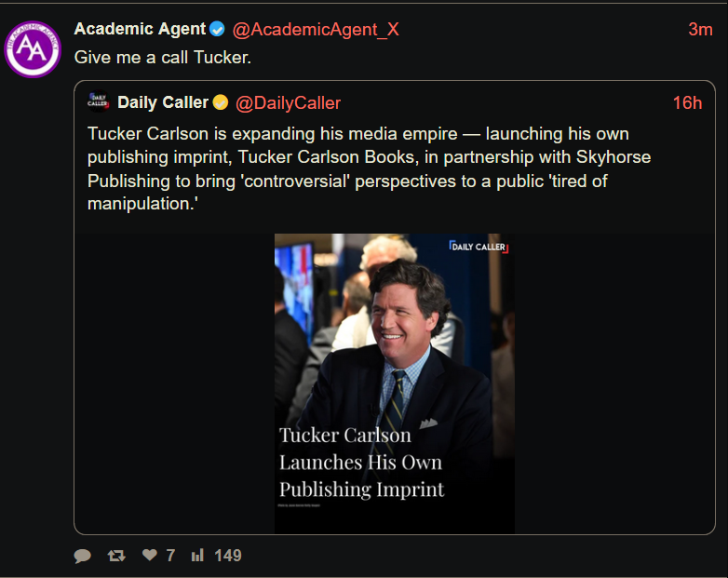Open the 16h quoted post timestamp

pyautogui.click(x=687, y=103)
